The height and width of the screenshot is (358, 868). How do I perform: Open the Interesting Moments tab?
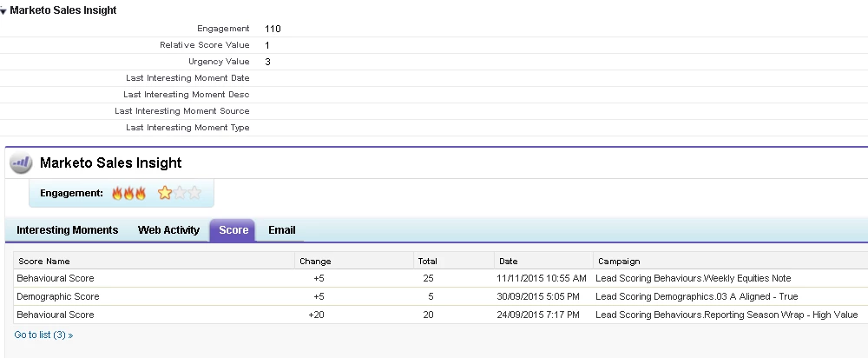click(x=68, y=230)
